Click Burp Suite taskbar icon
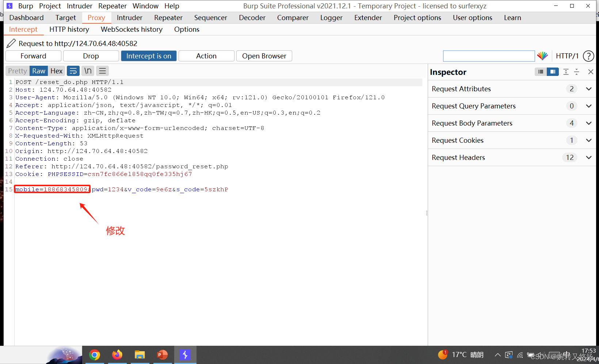Image resolution: width=599 pixels, height=364 pixels. pyautogui.click(x=185, y=355)
